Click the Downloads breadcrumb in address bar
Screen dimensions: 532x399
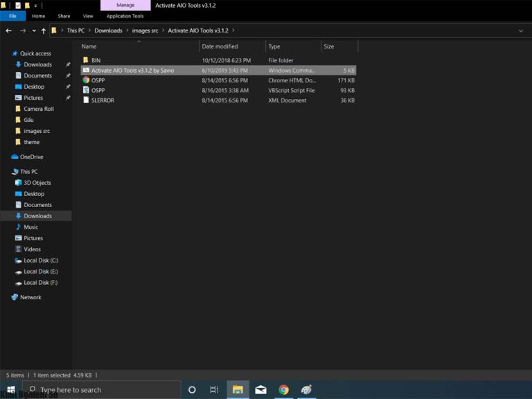pos(108,30)
